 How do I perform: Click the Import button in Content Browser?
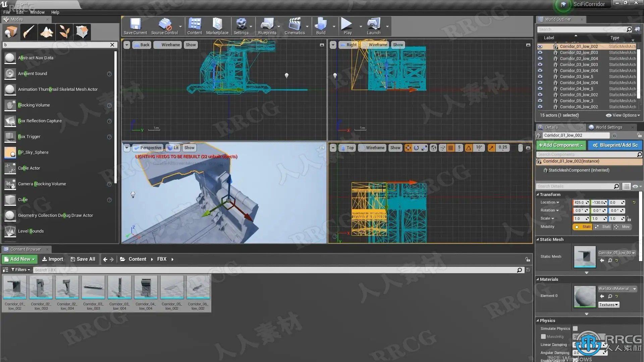(53, 259)
